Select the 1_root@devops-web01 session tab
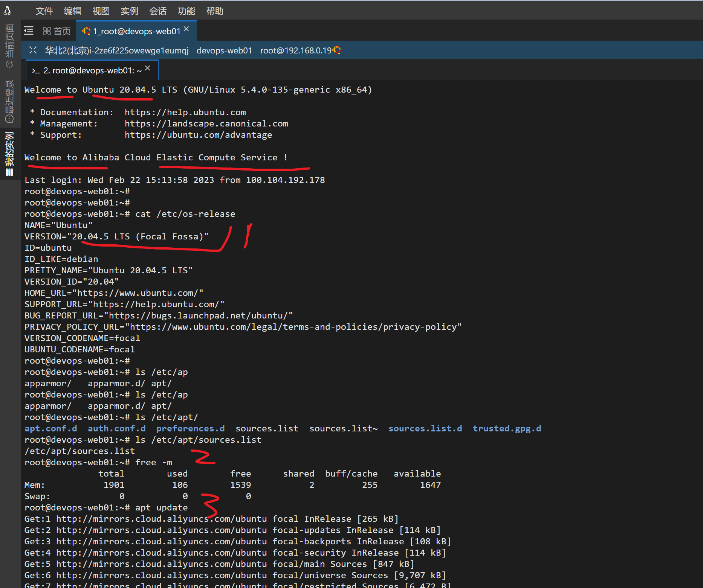The image size is (703, 588). (136, 31)
